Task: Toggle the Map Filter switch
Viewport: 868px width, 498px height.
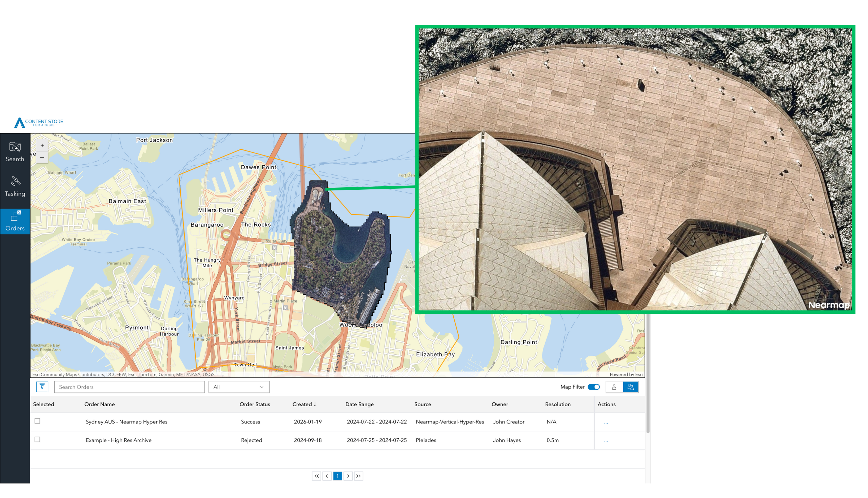Action: [593, 387]
